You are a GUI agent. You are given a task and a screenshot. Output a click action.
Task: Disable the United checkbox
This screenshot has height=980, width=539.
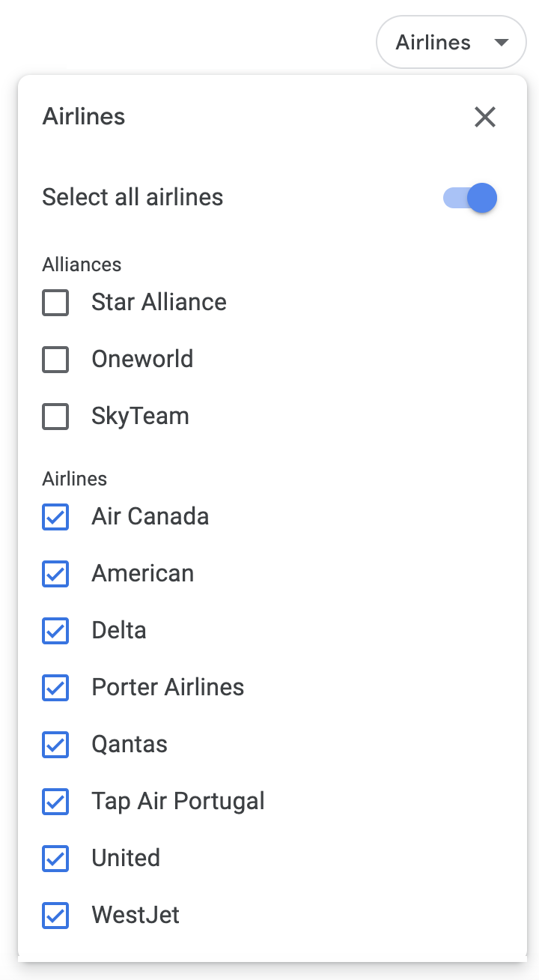pos(55,859)
